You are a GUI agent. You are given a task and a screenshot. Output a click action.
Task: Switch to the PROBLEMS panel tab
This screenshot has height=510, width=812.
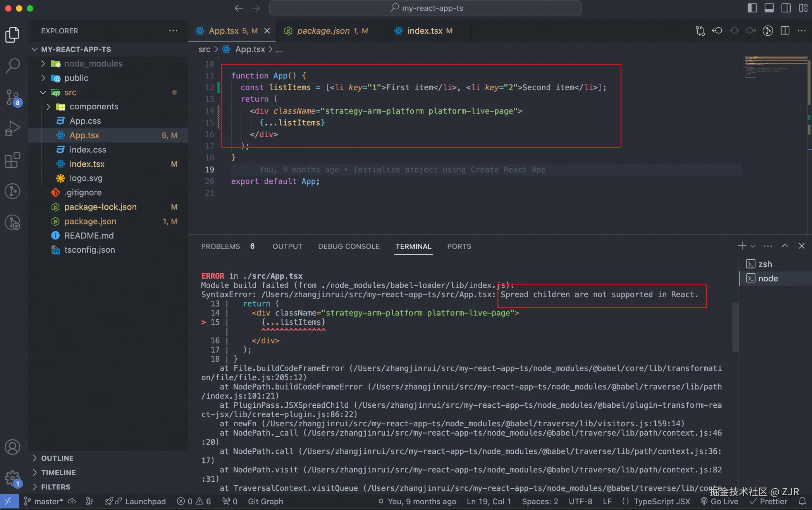pyautogui.click(x=220, y=246)
